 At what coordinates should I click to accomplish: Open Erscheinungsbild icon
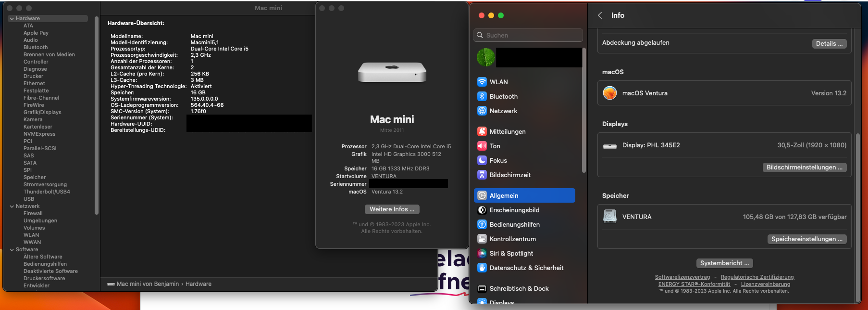coord(482,210)
